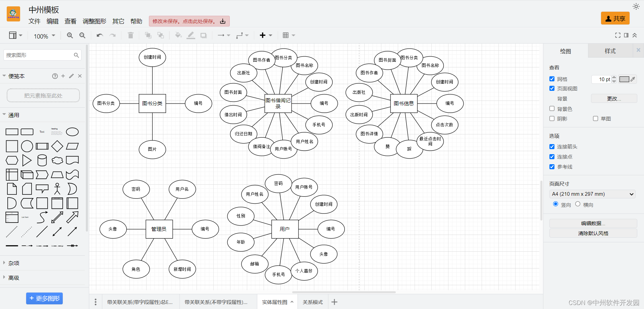The width and height of the screenshot is (644, 309).
Task: Open the table insert dropdown
Action: pyautogui.click(x=289, y=35)
